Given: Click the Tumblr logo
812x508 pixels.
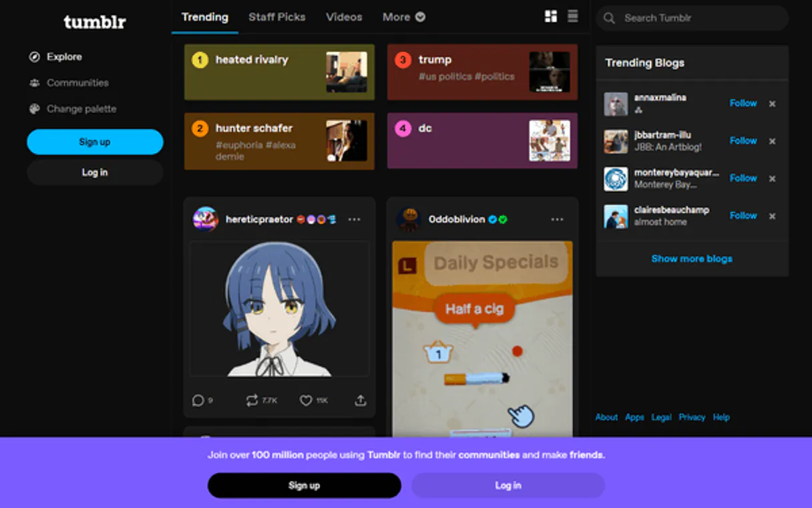Looking at the screenshot, I should 95,22.
